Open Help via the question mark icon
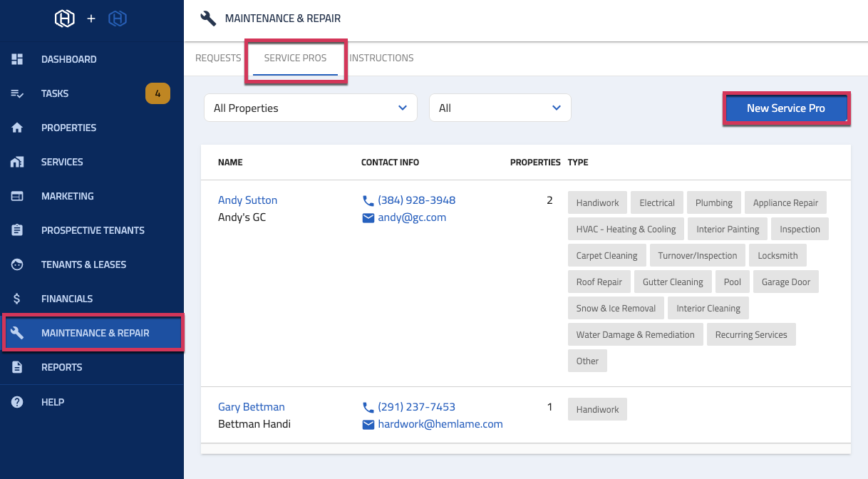 pyautogui.click(x=16, y=401)
